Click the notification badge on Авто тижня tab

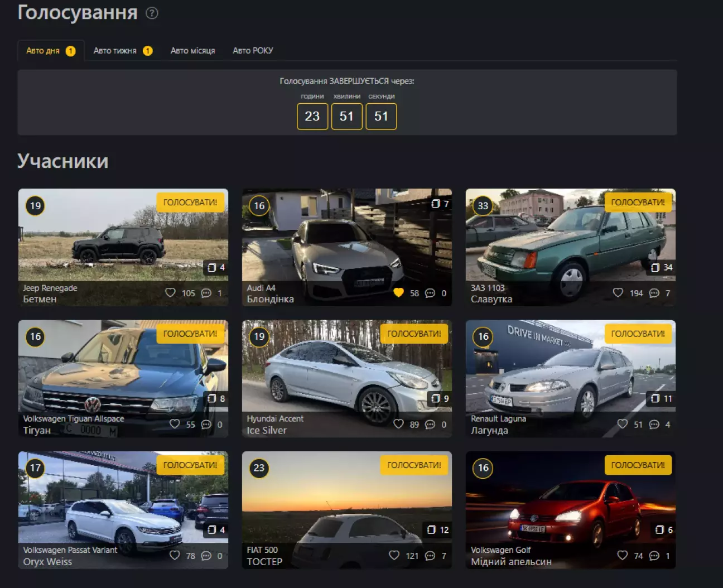coord(148,51)
